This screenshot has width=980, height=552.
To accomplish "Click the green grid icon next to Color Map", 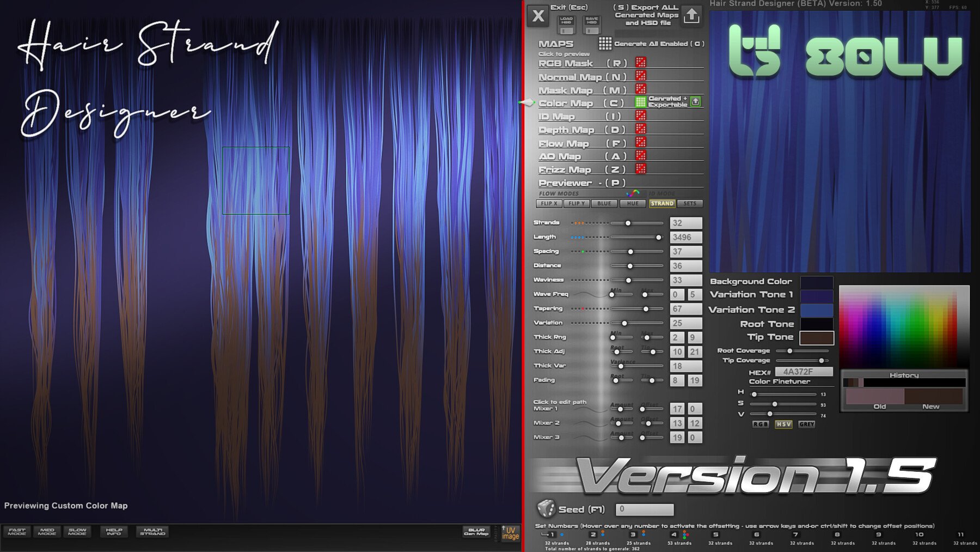I will (x=640, y=101).
